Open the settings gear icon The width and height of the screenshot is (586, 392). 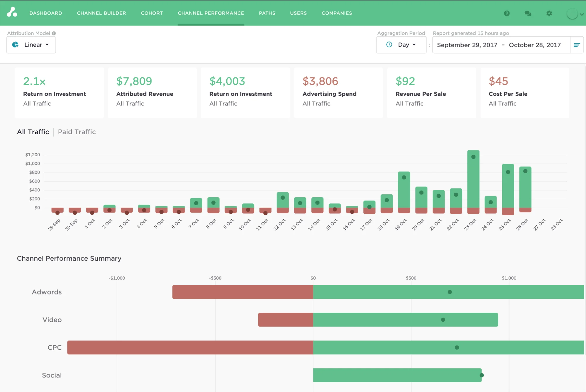(x=549, y=13)
